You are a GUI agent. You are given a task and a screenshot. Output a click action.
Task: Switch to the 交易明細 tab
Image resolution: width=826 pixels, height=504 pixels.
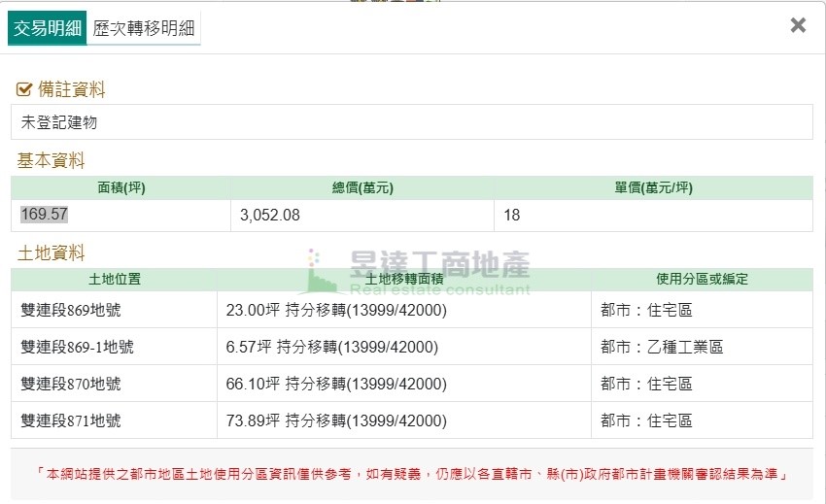click(x=48, y=28)
